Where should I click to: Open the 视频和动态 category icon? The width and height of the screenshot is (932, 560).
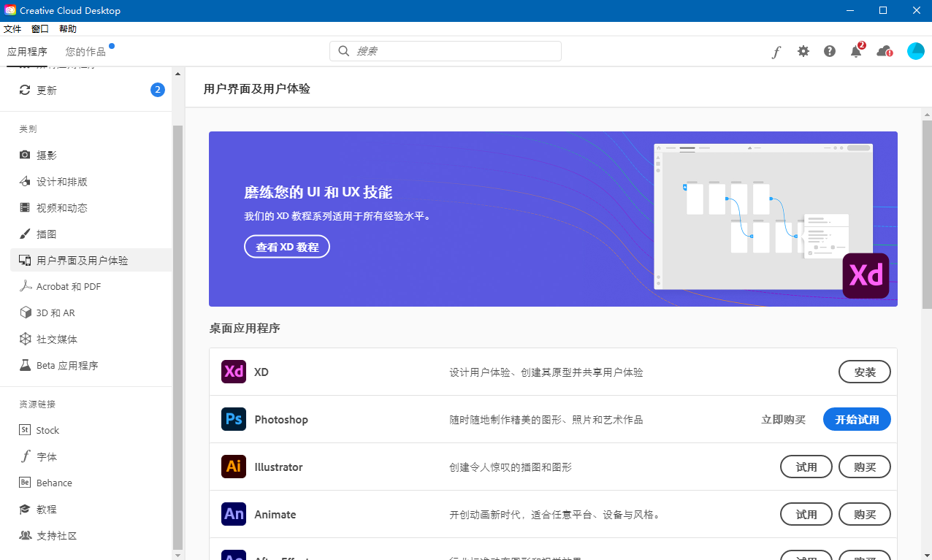point(24,207)
